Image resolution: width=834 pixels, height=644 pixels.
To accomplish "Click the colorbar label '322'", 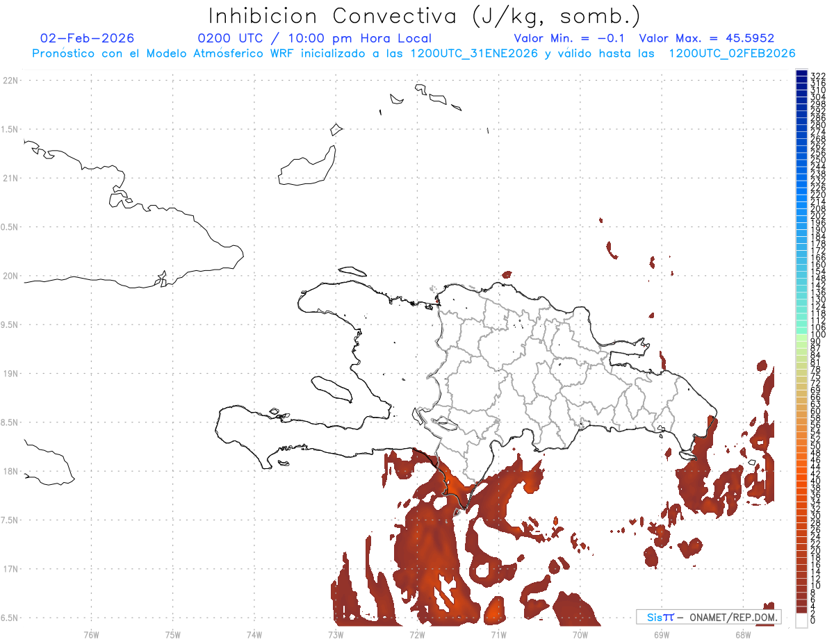I will [x=818, y=75].
